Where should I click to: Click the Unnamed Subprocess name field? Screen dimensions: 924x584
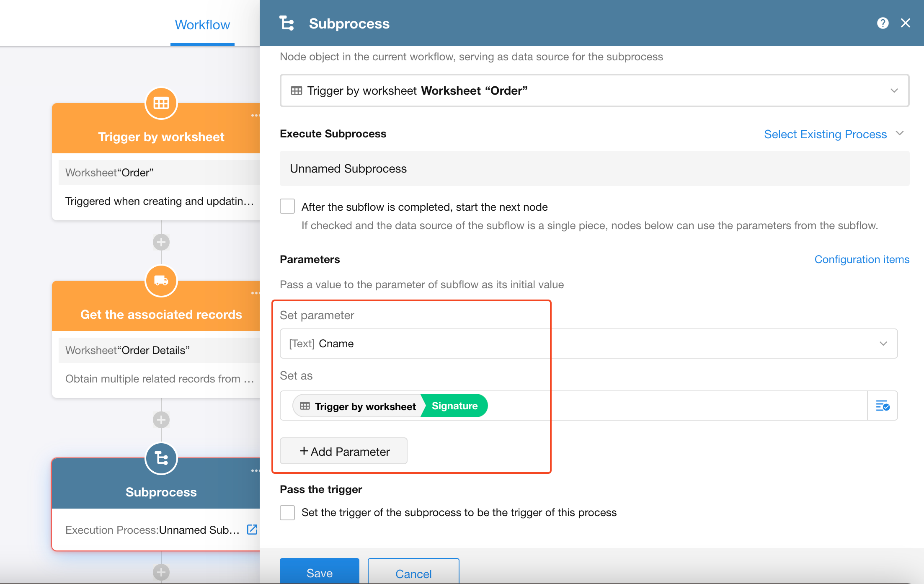pyautogui.click(x=594, y=168)
